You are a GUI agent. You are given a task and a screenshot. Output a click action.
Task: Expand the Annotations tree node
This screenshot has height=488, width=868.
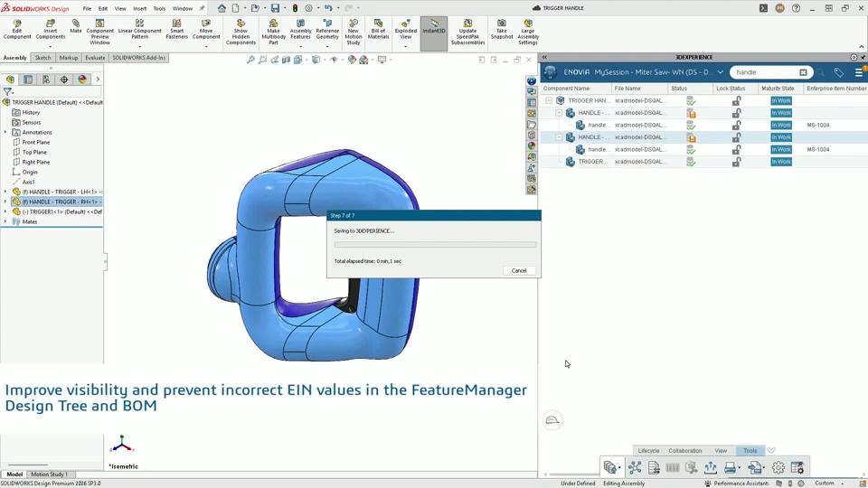click(x=5, y=132)
